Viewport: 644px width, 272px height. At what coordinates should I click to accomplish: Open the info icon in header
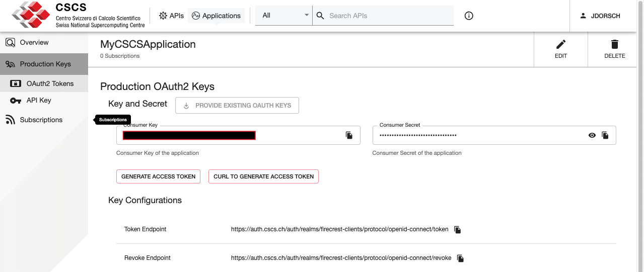tap(469, 16)
